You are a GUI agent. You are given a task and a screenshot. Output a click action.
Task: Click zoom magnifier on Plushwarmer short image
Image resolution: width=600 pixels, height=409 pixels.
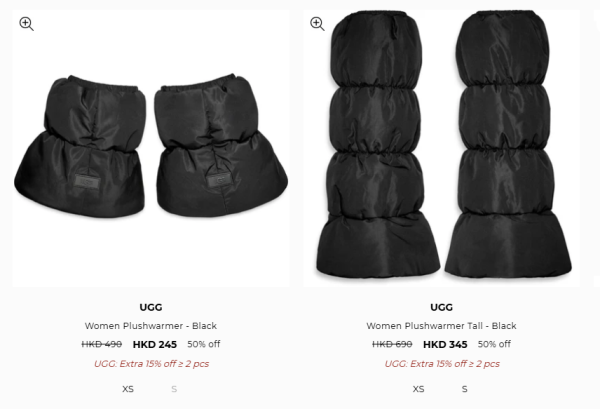click(x=26, y=24)
